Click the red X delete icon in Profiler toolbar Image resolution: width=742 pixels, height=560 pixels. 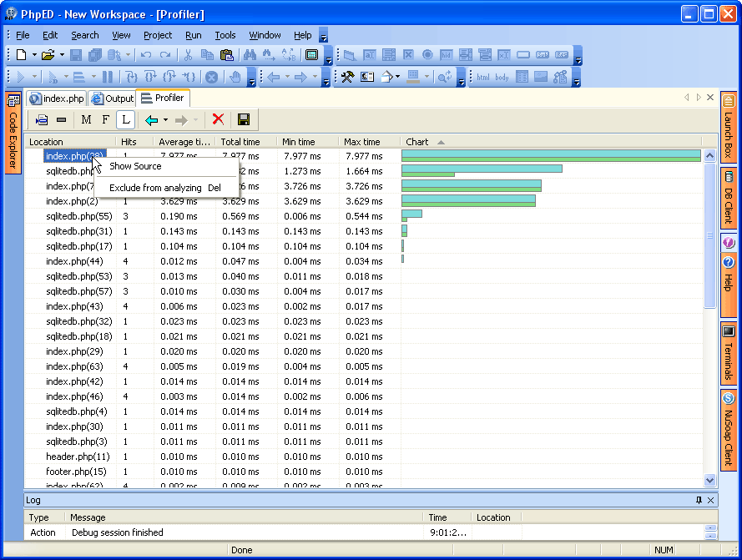point(218,119)
